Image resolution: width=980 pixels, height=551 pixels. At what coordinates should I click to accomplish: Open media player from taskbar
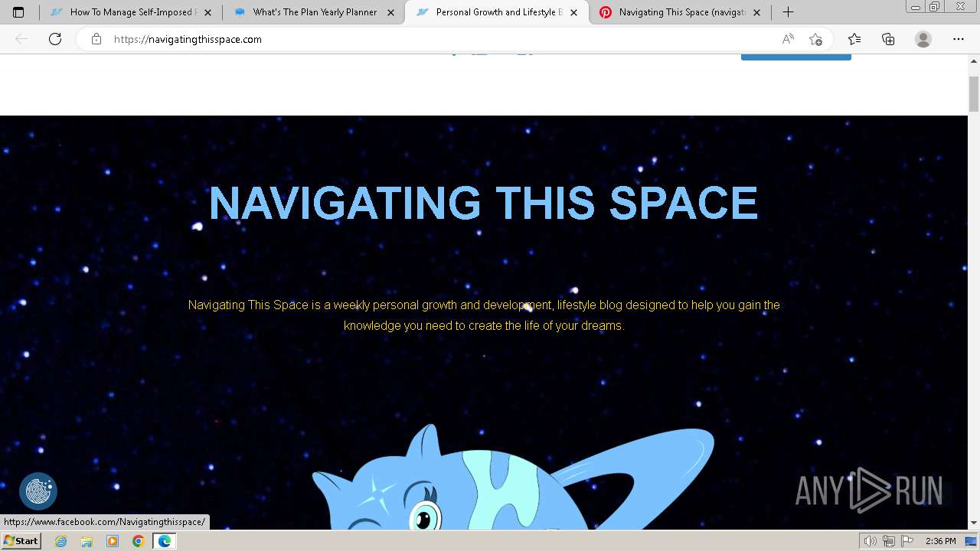[113, 541]
